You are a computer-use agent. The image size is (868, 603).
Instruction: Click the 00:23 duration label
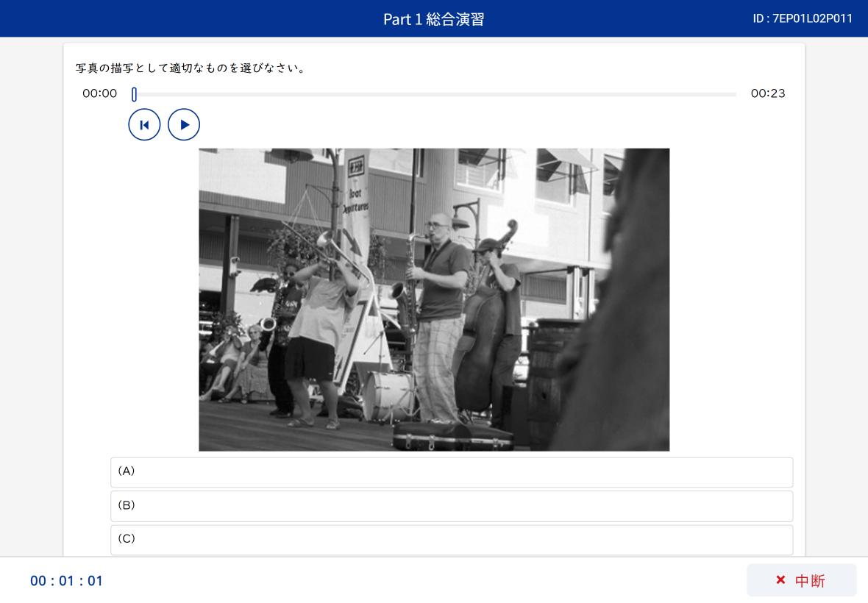(768, 93)
